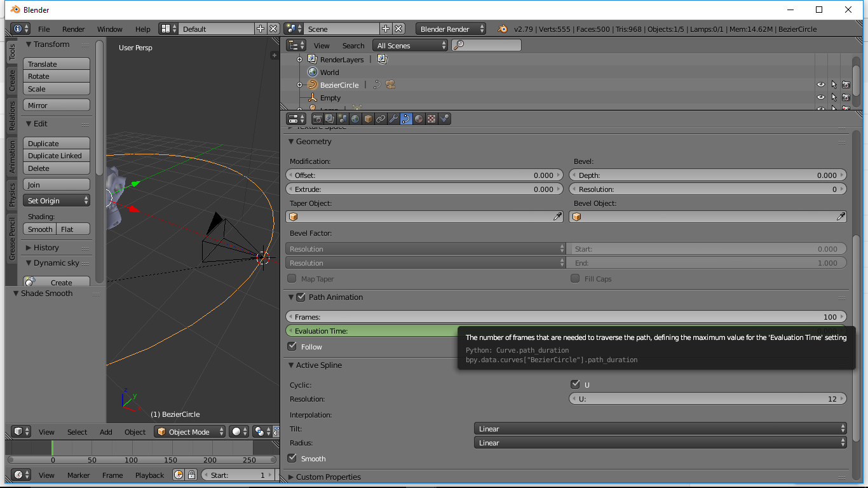Screen dimensions: 868x488
Task: Open the Render menu
Action: tap(73, 29)
